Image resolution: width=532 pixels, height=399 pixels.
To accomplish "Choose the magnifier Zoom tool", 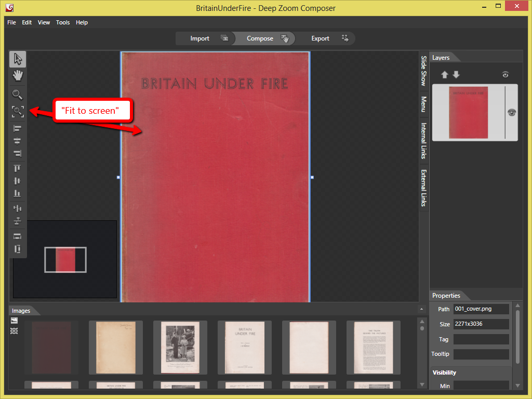I will tap(18, 95).
